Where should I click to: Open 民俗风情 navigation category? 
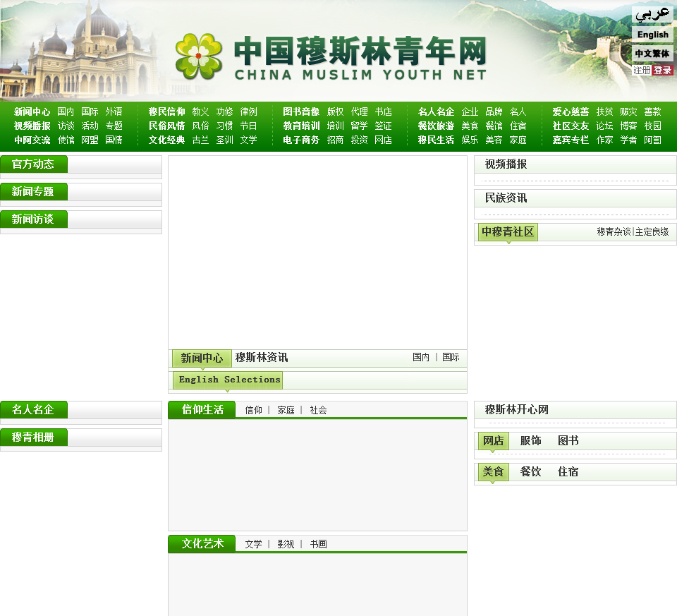pyautogui.click(x=166, y=126)
